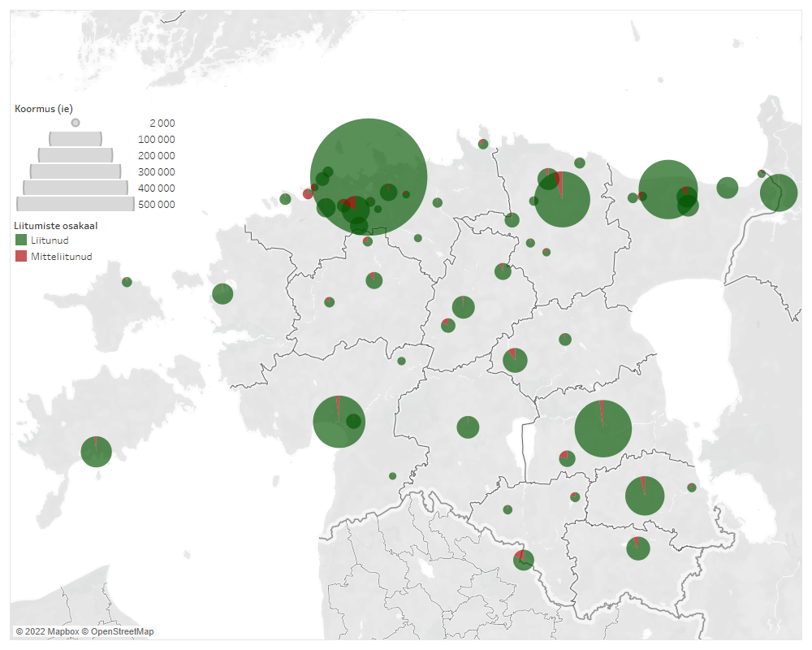Select the pie bubble on Saaremaa island
The width and height of the screenshot is (812, 650).
click(97, 452)
